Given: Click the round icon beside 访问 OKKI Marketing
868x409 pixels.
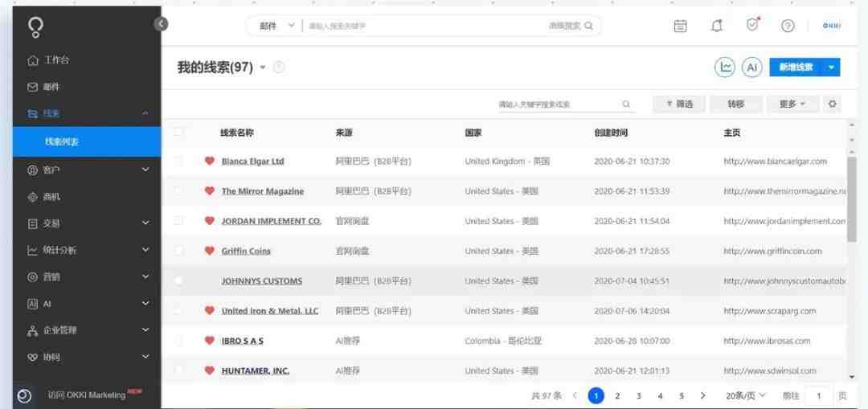Looking at the screenshot, I should (24, 395).
